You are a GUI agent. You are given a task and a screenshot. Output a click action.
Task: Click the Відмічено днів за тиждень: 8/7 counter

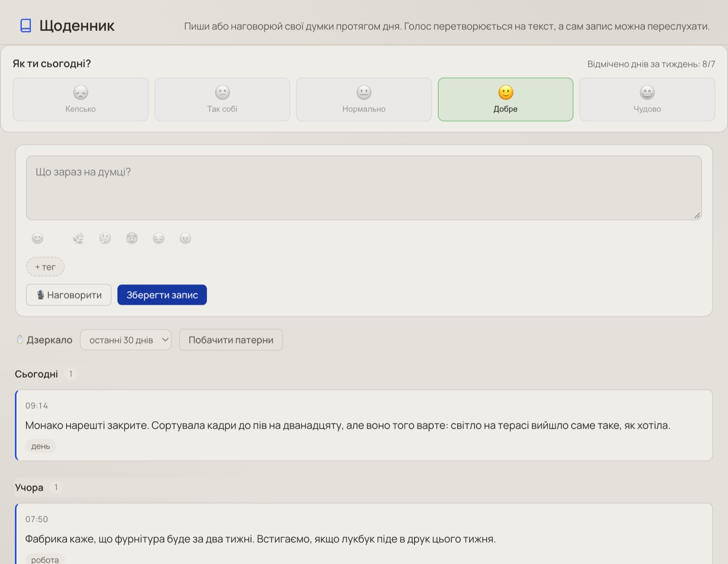pyautogui.click(x=651, y=64)
